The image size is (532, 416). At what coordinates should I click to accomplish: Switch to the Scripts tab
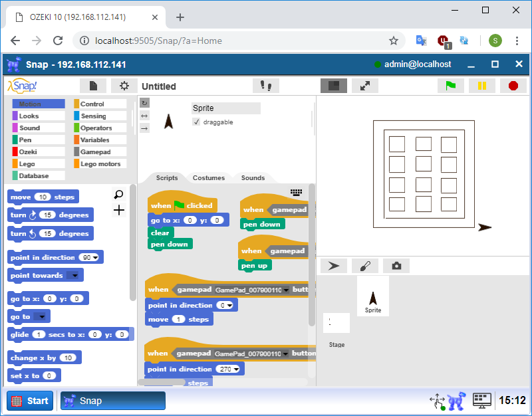[167, 177]
